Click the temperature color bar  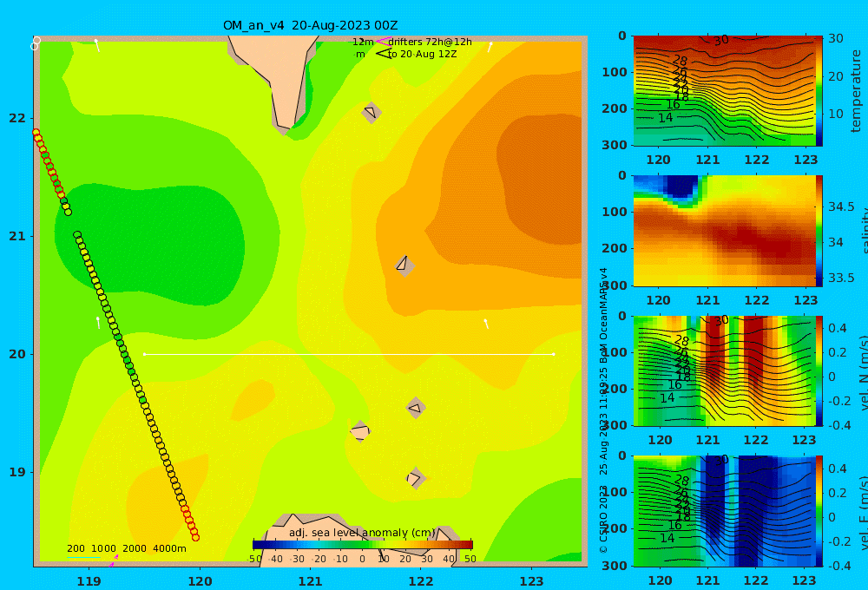(x=819, y=91)
